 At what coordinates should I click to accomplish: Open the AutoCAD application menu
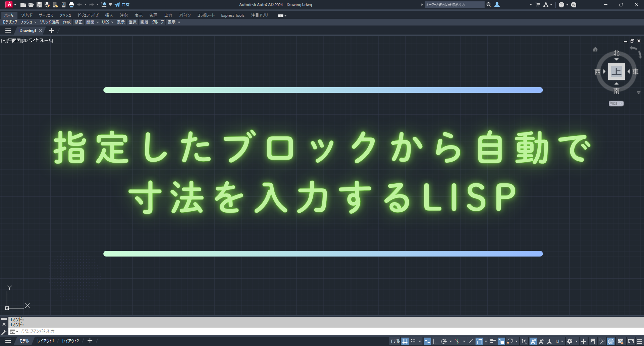(x=9, y=5)
